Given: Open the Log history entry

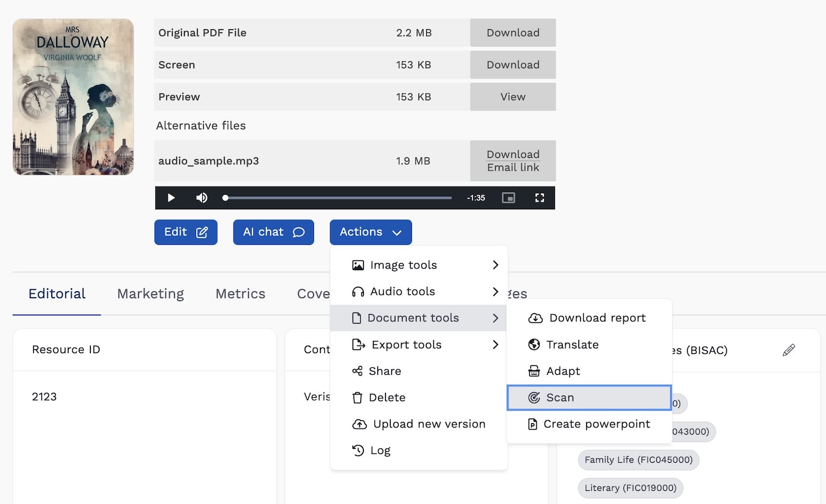Looking at the screenshot, I should coord(419,450).
